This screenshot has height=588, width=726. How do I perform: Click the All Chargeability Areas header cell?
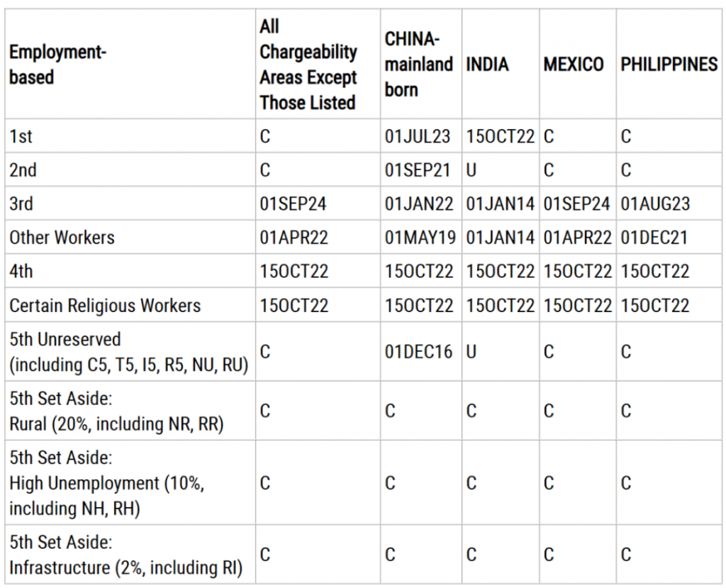click(x=308, y=65)
